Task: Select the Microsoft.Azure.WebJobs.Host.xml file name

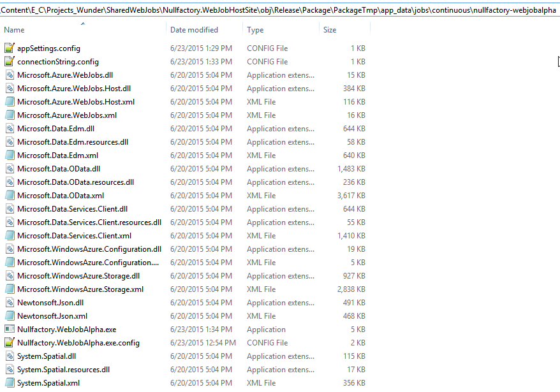Action: tap(76, 102)
